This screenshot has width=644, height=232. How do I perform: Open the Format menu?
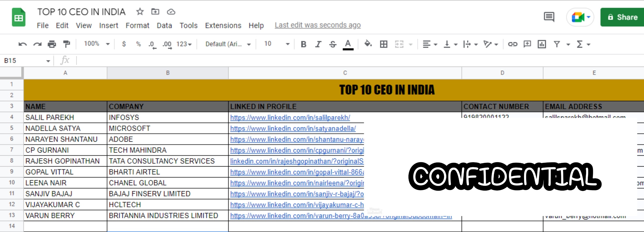coord(137,26)
